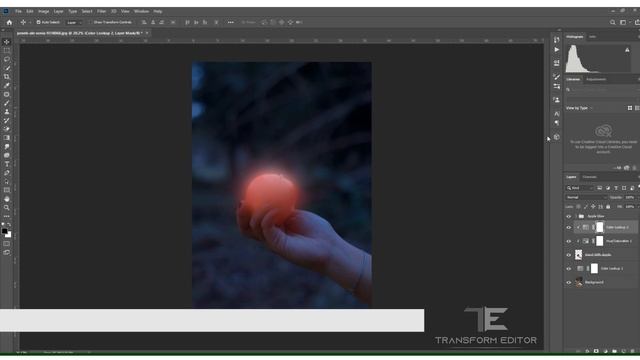The height and width of the screenshot is (360, 640).
Task: Select the Eraser tool
Action: pos(7,129)
